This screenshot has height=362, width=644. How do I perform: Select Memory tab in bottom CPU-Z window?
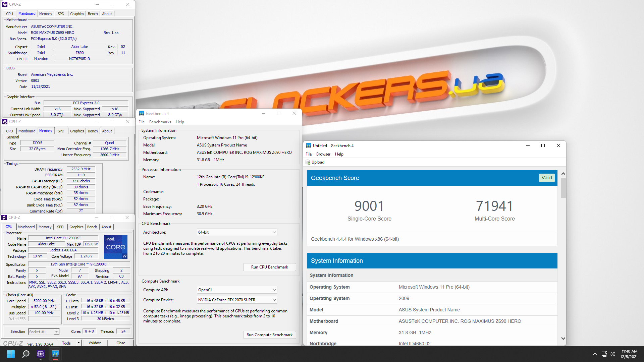coord(45,227)
